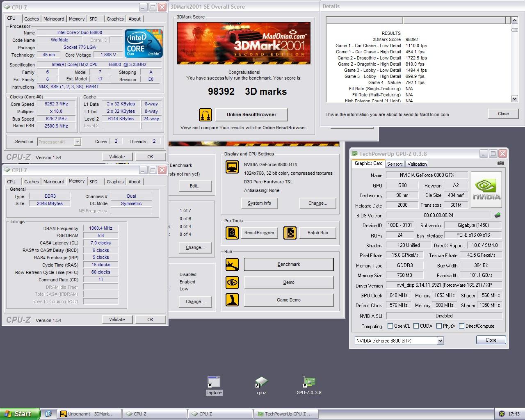Screen dimensions: 525x420
Task: Launch the Game Demo button
Action: pyautogui.click(x=289, y=300)
